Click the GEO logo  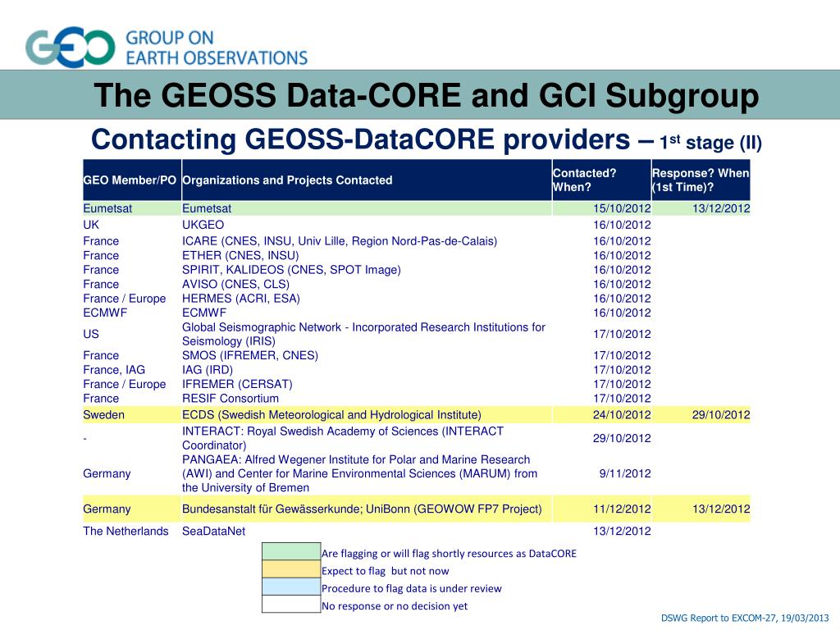(71, 47)
